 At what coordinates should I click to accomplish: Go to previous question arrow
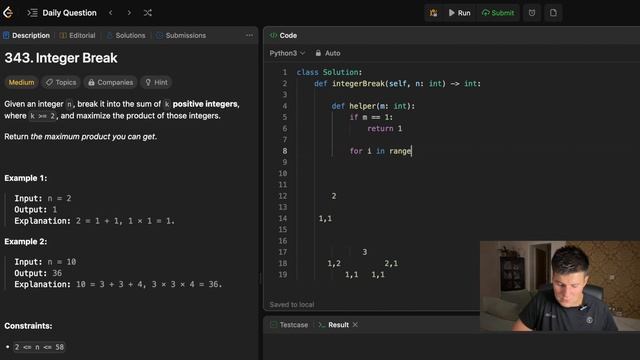(111, 13)
